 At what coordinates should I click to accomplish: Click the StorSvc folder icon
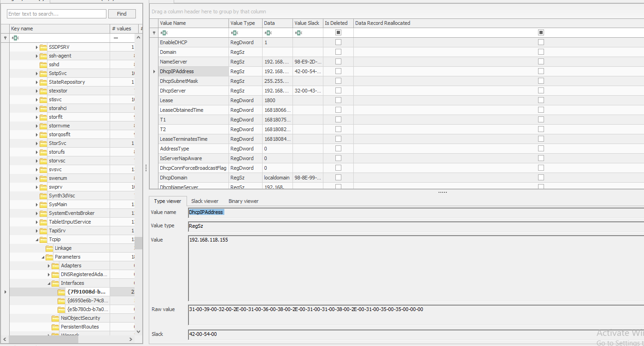pyautogui.click(x=43, y=144)
